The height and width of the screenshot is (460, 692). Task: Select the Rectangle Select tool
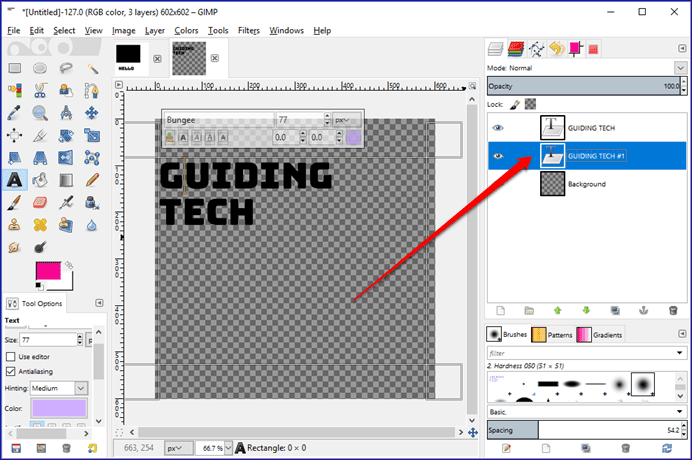pyautogui.click(x=15, y=68)
